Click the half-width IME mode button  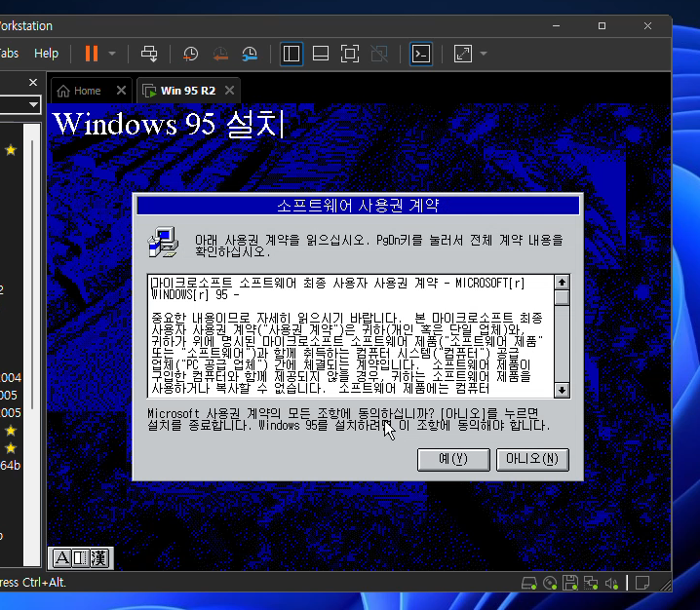[x=80, y=558]
